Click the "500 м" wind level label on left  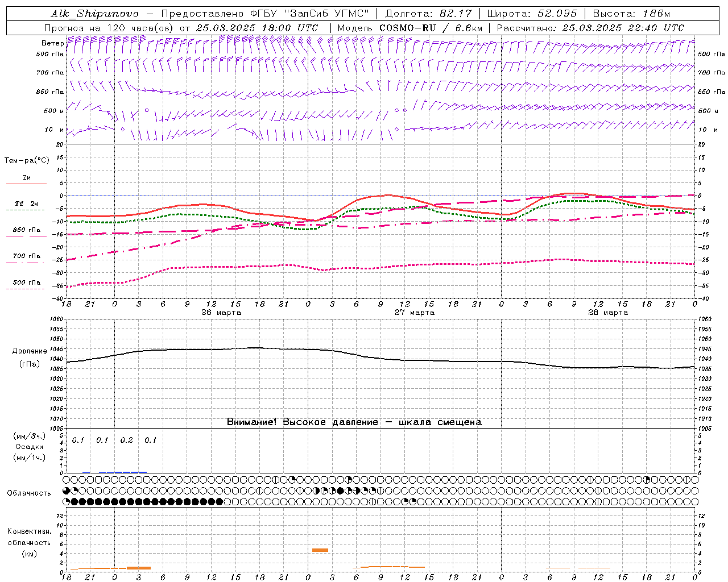pyautogui.click(x=55, y=111)
